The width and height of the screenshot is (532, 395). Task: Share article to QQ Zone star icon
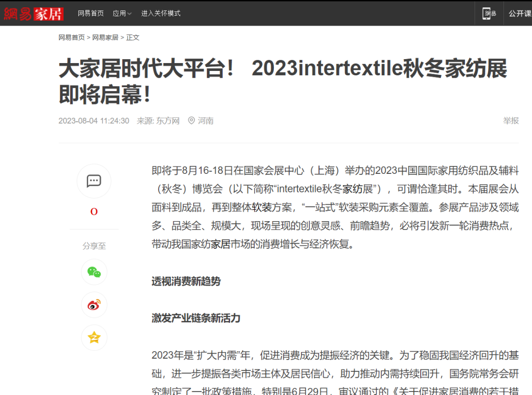coord(94,337)
